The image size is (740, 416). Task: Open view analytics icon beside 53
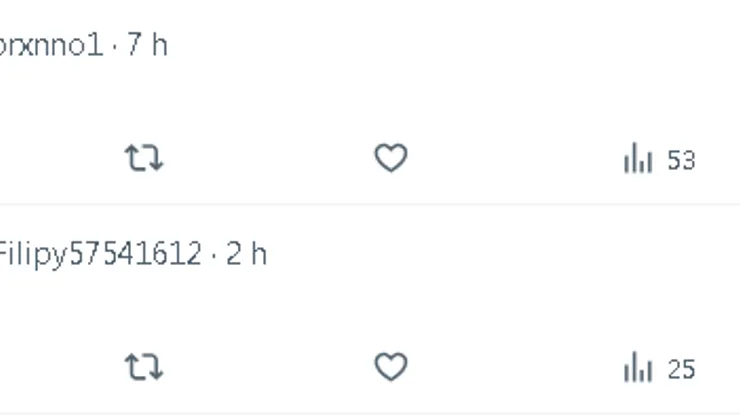point(637,160)
